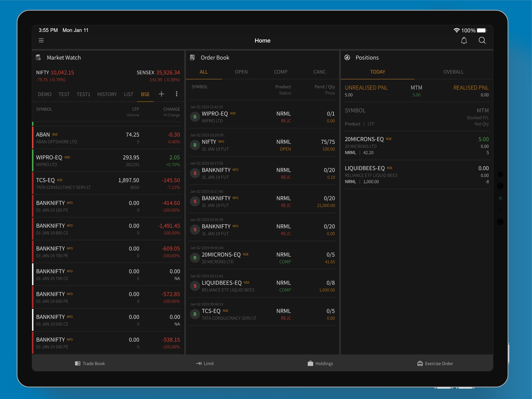Click the Positions panel icon

347,57
